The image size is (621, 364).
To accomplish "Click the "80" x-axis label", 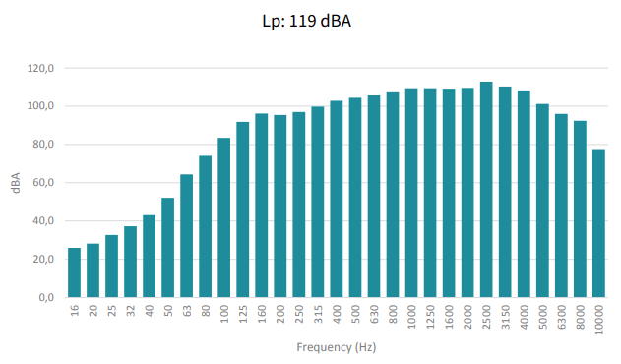I will [206, 311].
